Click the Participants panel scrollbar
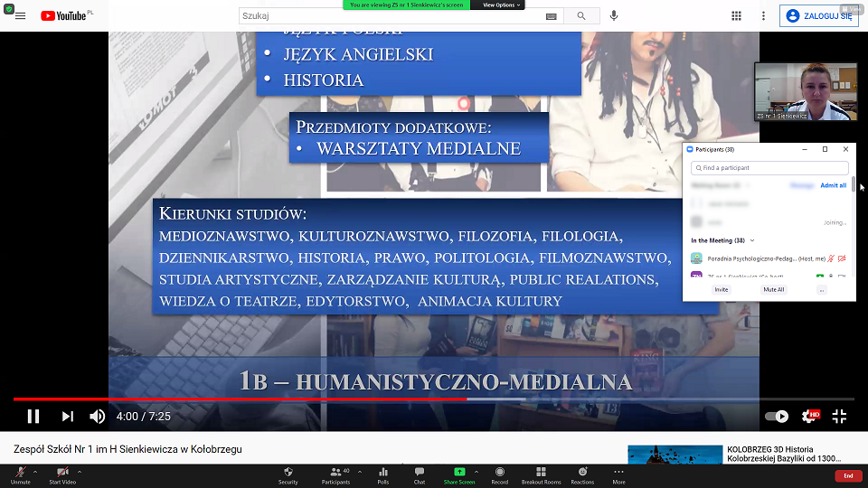868x488 pixels. pos(853,184)
